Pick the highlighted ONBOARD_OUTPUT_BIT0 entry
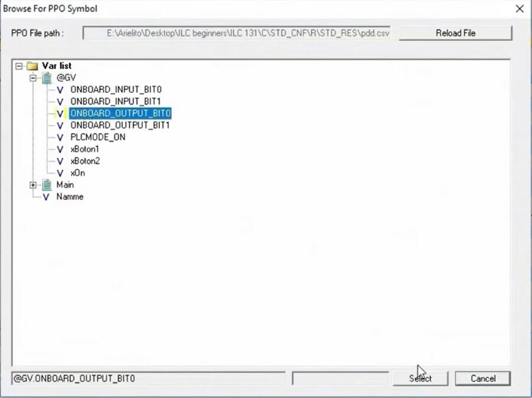The height and width of the screenshot is (398, 532). pos(120,113)
